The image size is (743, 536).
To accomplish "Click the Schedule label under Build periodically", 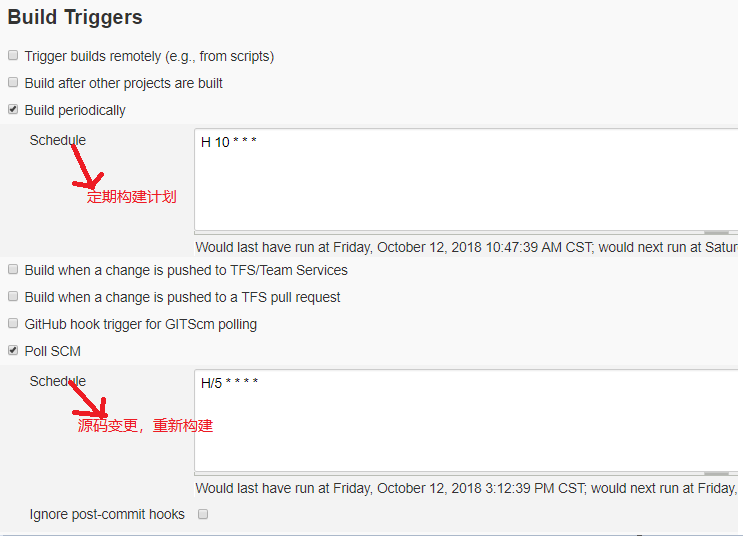I will click(57, 140).
